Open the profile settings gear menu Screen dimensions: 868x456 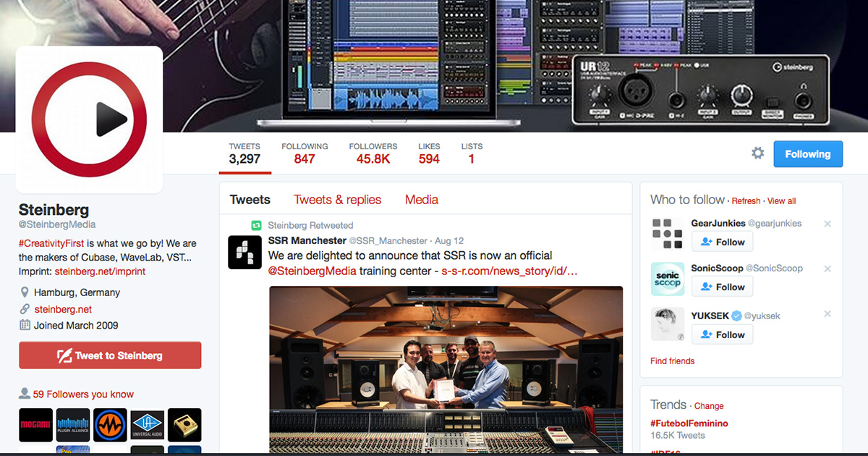coord(757,153)
